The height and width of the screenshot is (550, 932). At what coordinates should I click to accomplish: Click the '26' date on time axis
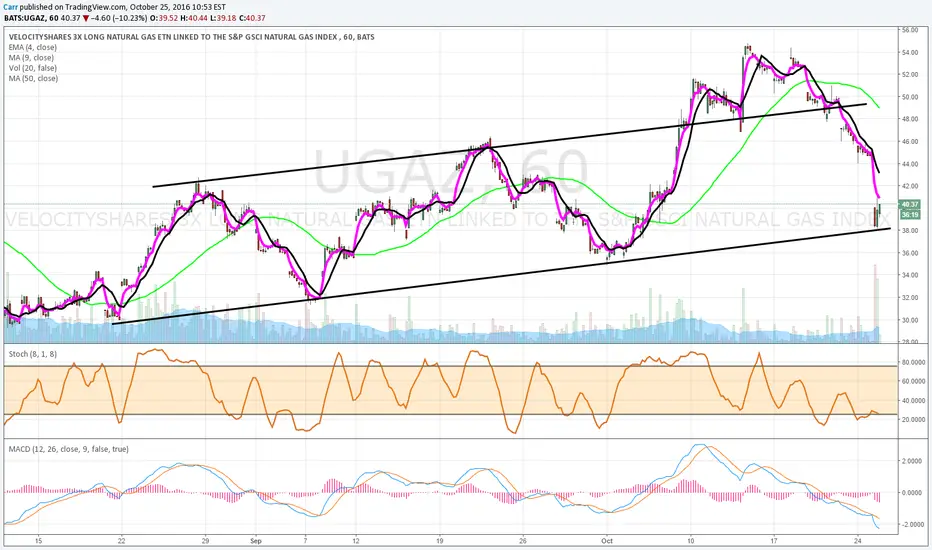tap(523, 540)
